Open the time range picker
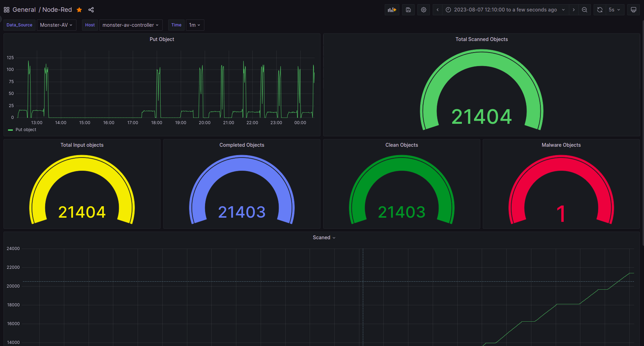The image size is (644, 346). point(505,10)
